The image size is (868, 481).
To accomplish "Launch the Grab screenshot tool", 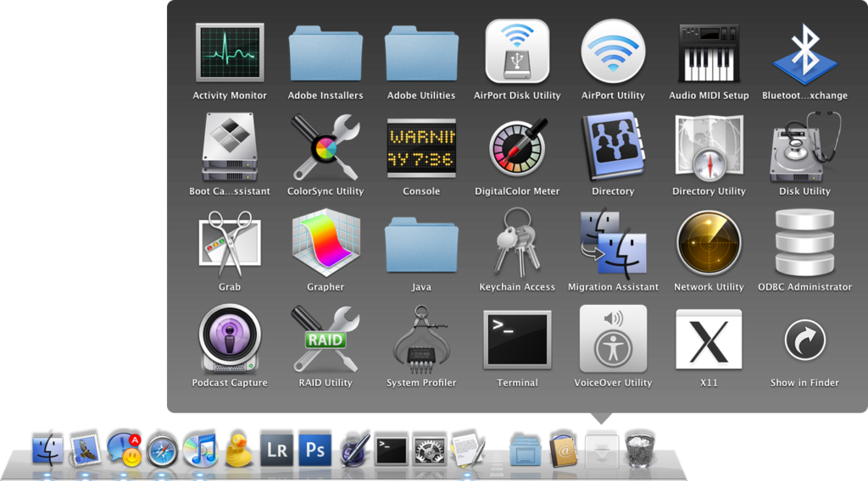I will tap(229, 243).
